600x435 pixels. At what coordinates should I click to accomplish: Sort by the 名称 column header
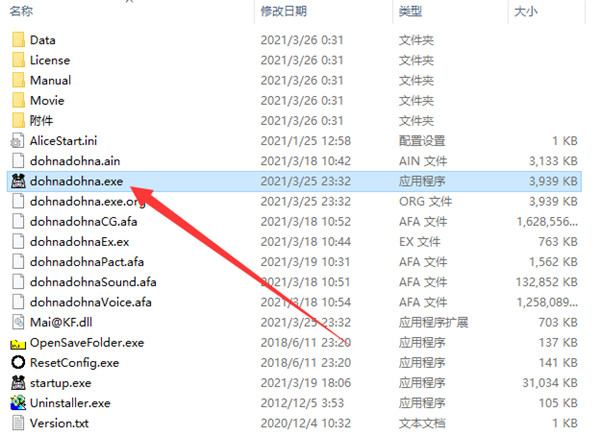21,11
